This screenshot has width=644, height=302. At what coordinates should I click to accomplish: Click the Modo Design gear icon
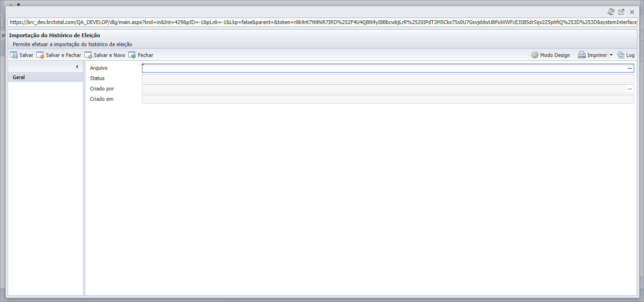tap(535, 55)
